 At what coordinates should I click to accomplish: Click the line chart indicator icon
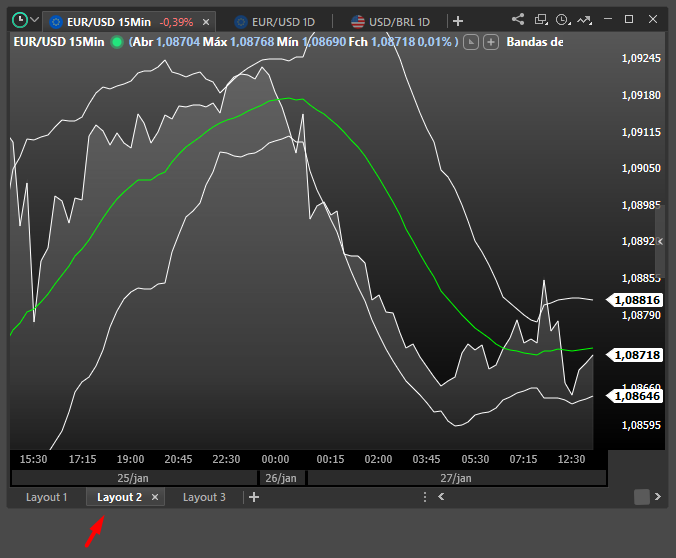[585, 19]
